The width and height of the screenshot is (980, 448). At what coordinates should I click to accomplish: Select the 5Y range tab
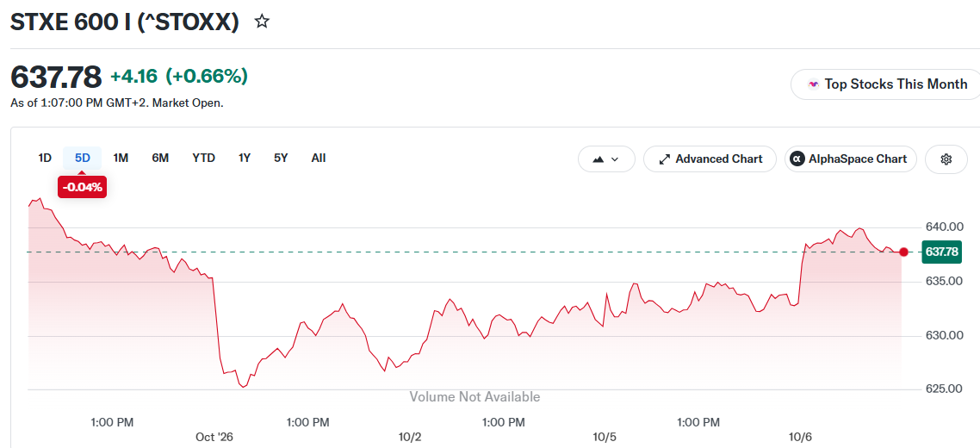[281, 159]
